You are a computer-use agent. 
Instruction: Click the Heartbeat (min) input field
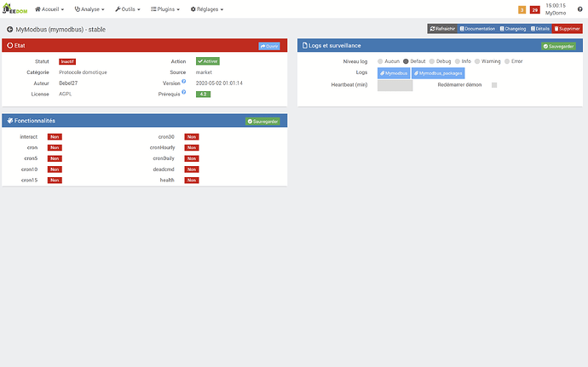click(x=395, y=85)
